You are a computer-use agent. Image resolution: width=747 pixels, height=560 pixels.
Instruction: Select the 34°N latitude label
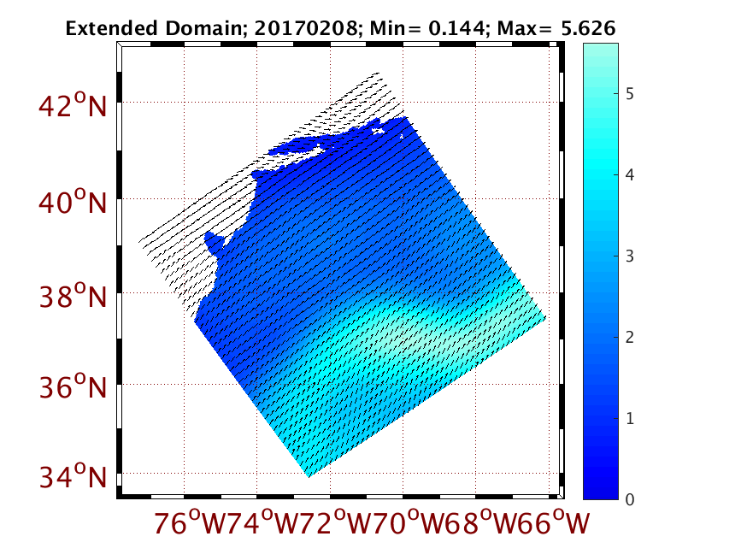(x=73, y=476)
